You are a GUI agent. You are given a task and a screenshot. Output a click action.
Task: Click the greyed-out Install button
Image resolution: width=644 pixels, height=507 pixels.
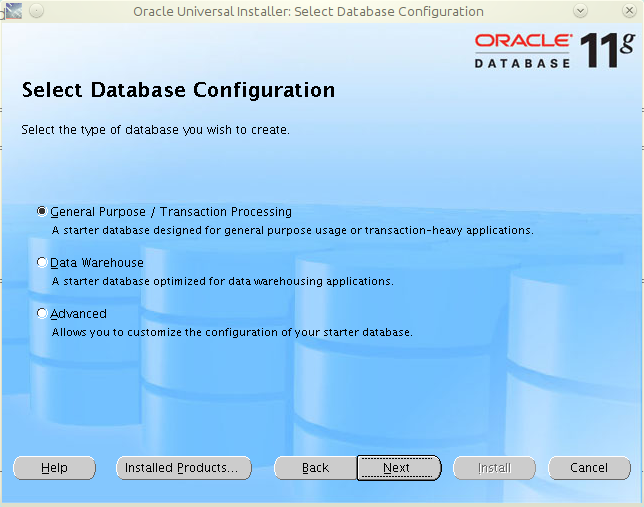[494, 468]
